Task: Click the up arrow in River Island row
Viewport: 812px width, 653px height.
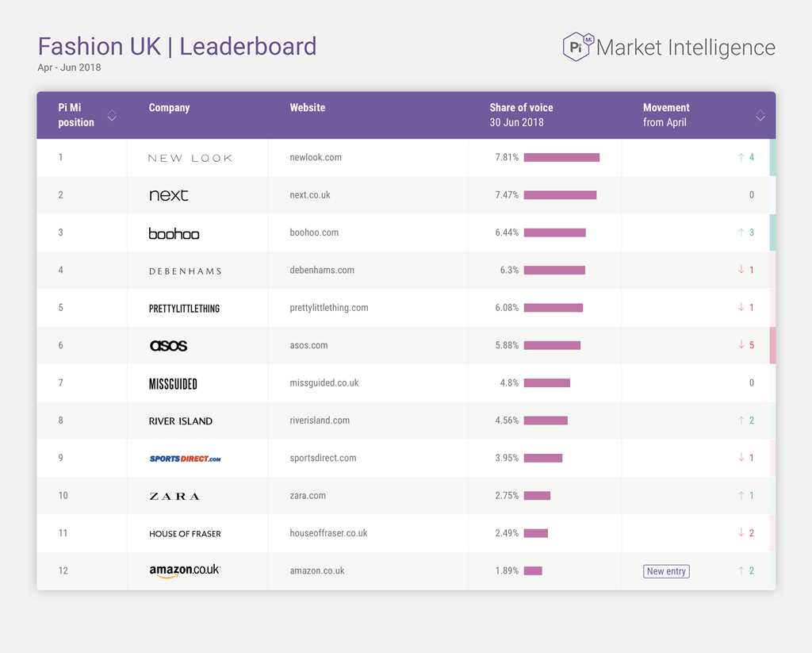Action: [x=741, y=421]
